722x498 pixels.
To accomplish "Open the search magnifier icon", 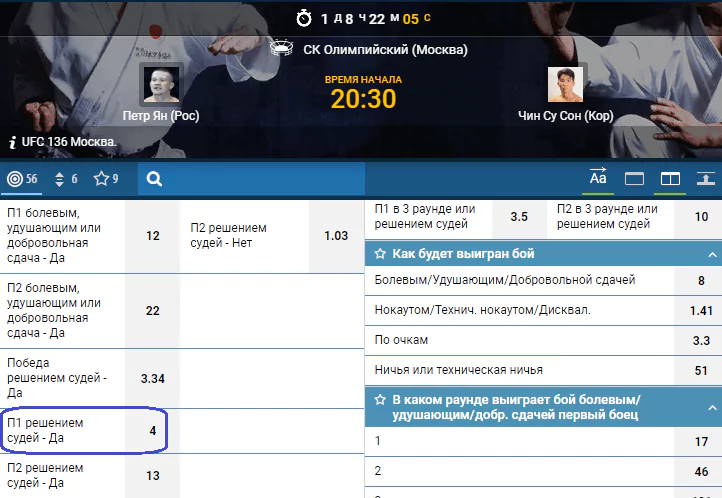I will (154, 179).
